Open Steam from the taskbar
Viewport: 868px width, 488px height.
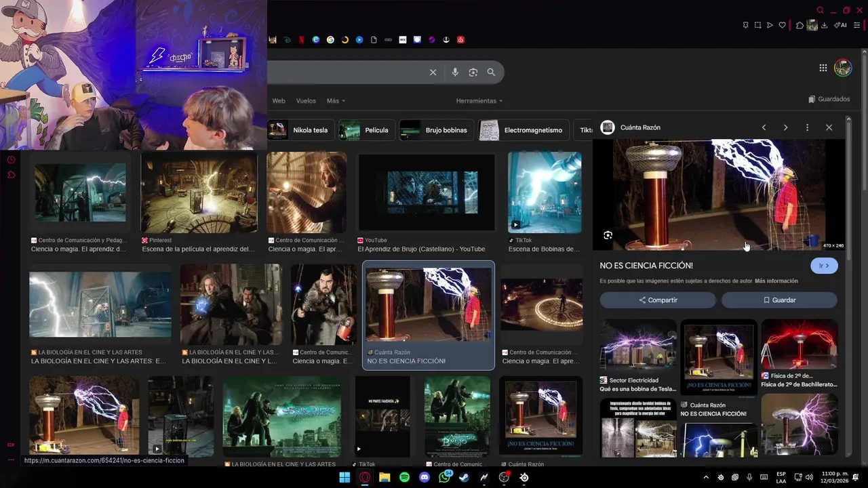pos(464,477)
